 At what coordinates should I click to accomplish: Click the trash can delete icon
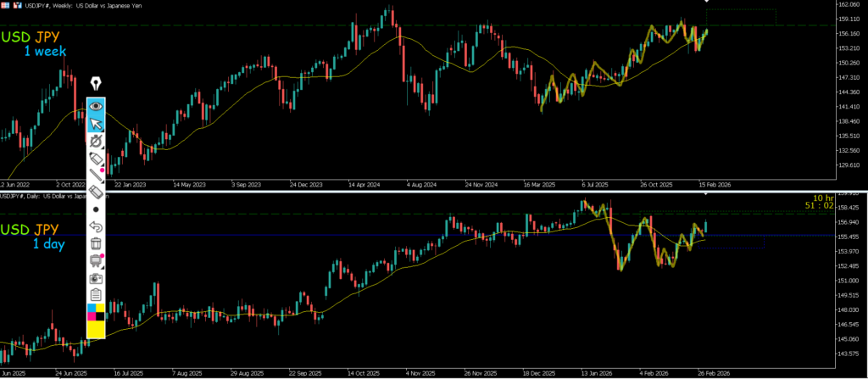pos(96,243)
